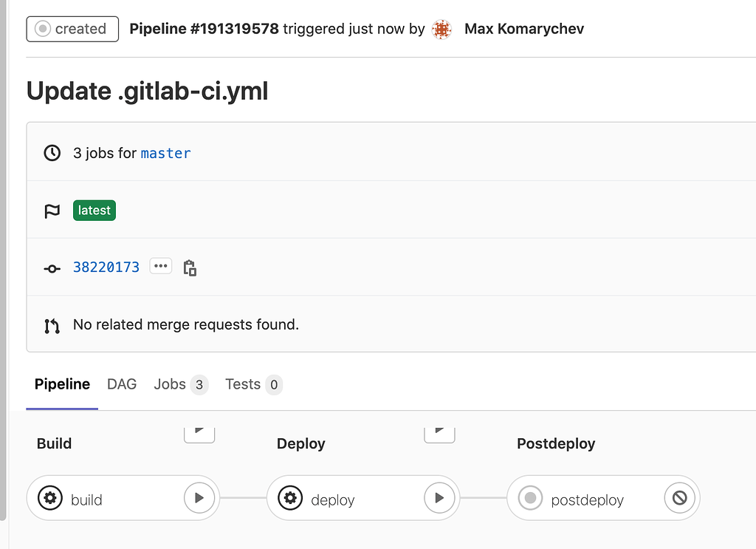Follow the commit link 38220173
The height and width of the screenshot is (549, 756).
click(x=106, y=267)
